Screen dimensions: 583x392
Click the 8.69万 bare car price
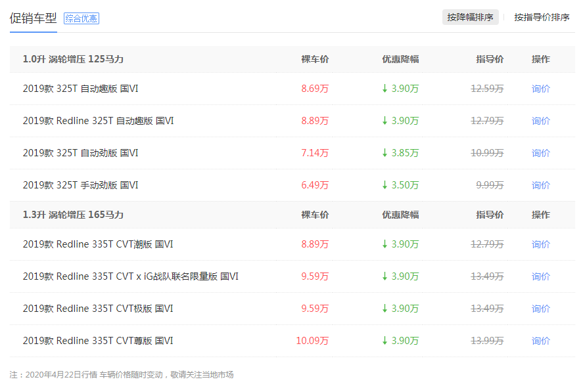pyautogui.click(x=315, y=89)
